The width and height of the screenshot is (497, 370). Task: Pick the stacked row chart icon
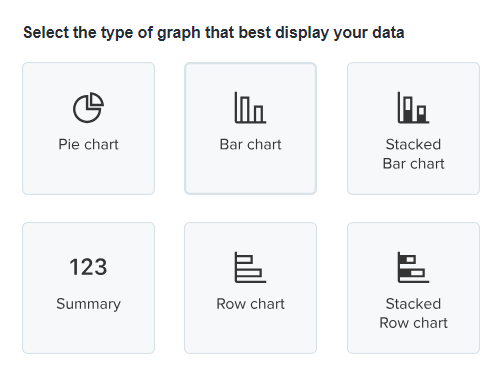coord(413,267)
